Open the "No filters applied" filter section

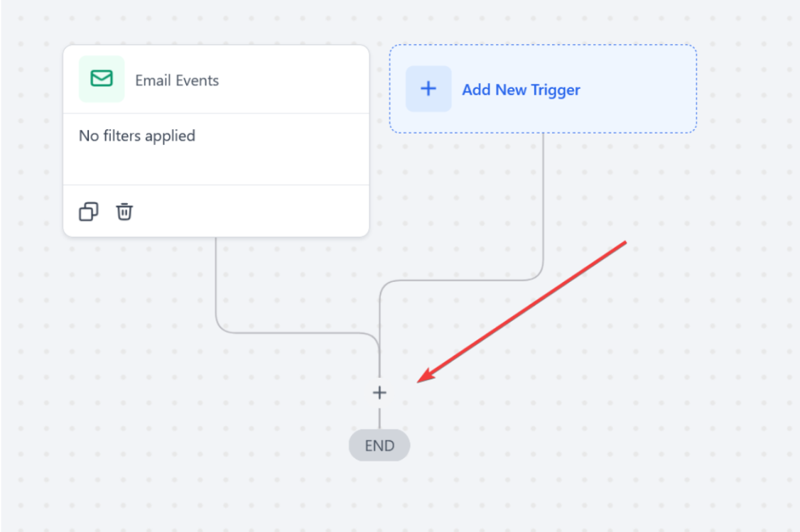(137, 136)
